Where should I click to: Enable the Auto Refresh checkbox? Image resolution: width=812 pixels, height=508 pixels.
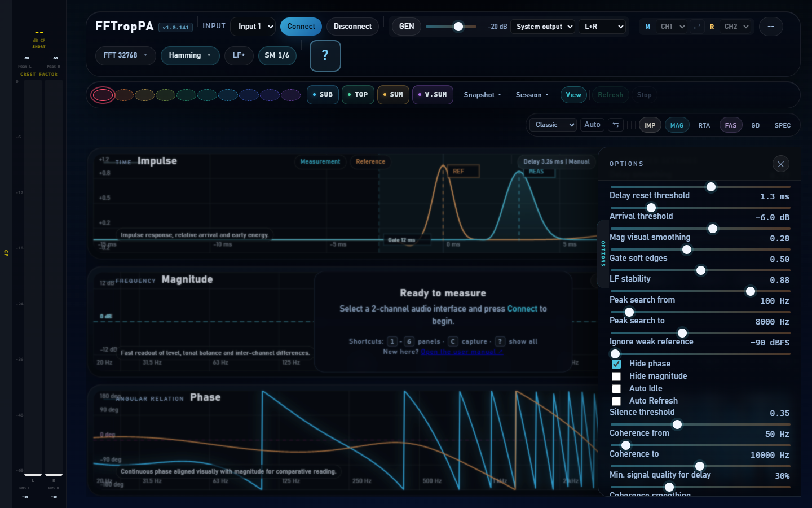click(x=616, y=401)
